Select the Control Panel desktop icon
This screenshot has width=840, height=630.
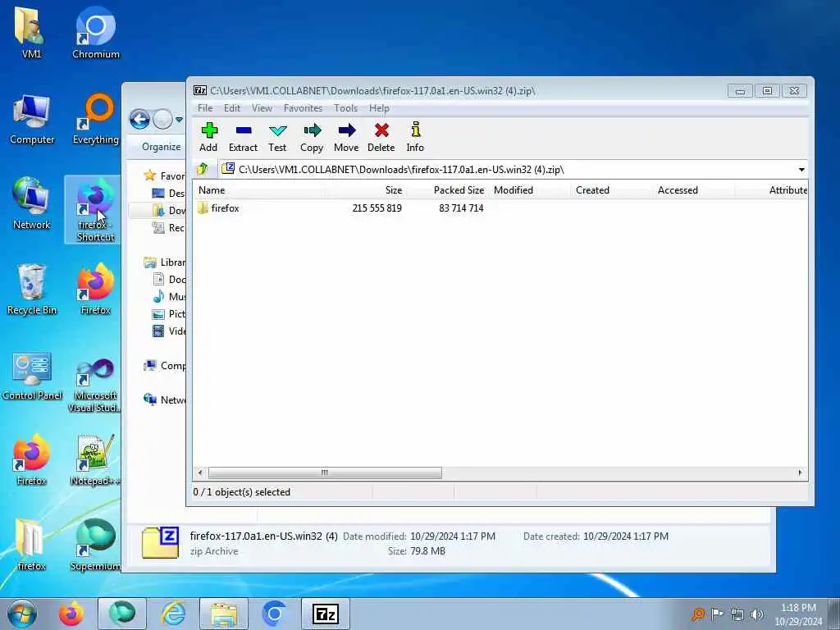pos(32,376)
